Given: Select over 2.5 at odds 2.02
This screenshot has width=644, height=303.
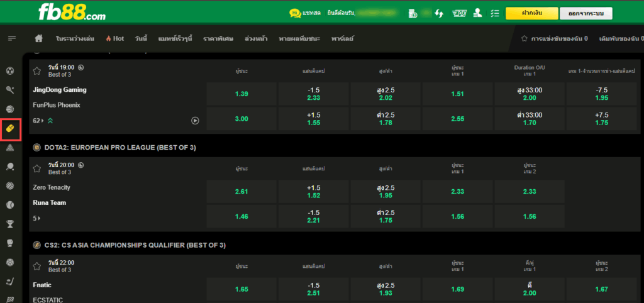Looking at the screenshot, I should tap(386, 94).
